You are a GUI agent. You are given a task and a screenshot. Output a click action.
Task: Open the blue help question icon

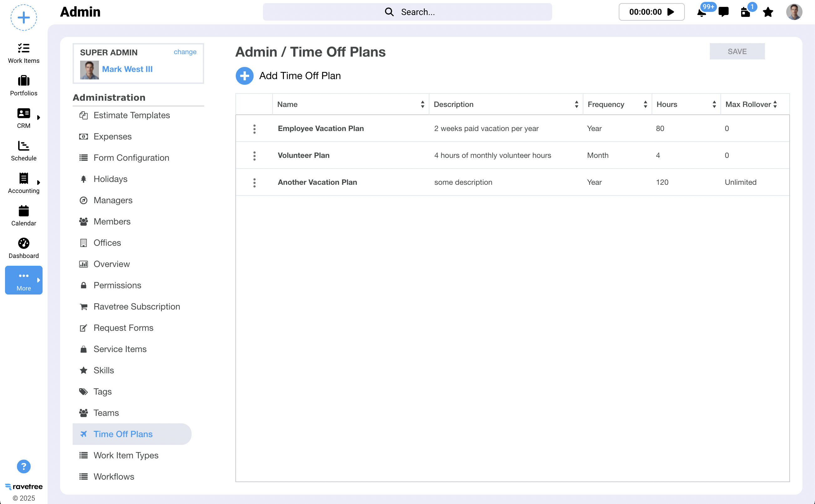pos(24,466)
